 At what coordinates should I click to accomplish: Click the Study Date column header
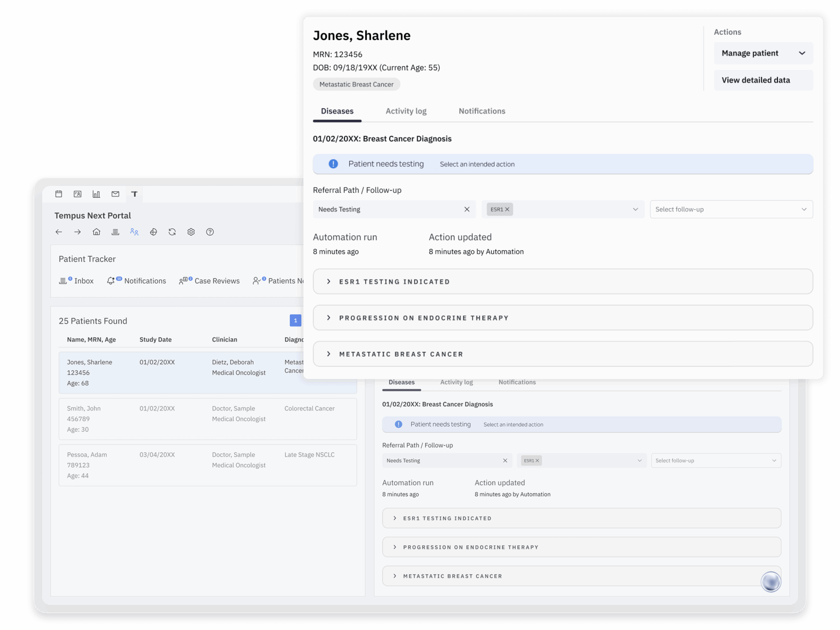click(155, 339)
